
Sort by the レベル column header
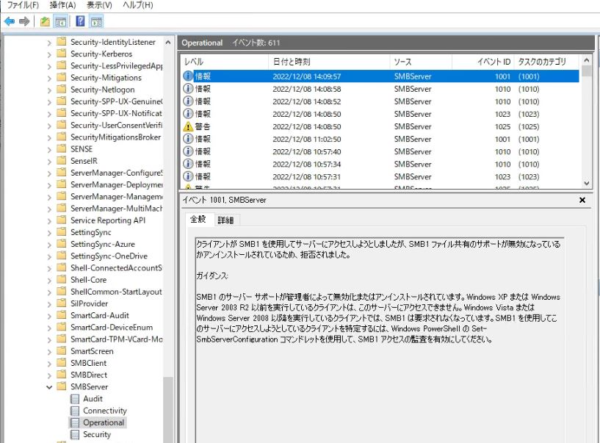coord(225,62)
